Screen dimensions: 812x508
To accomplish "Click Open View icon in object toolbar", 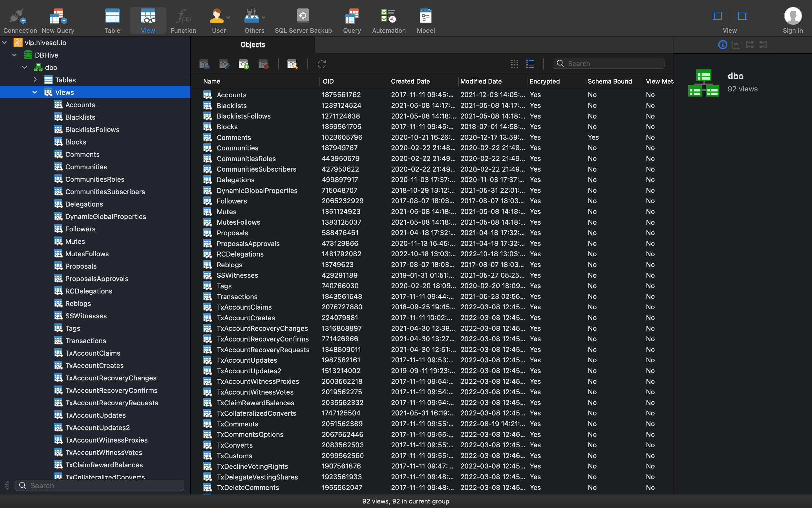I will (x=204, y=64).
